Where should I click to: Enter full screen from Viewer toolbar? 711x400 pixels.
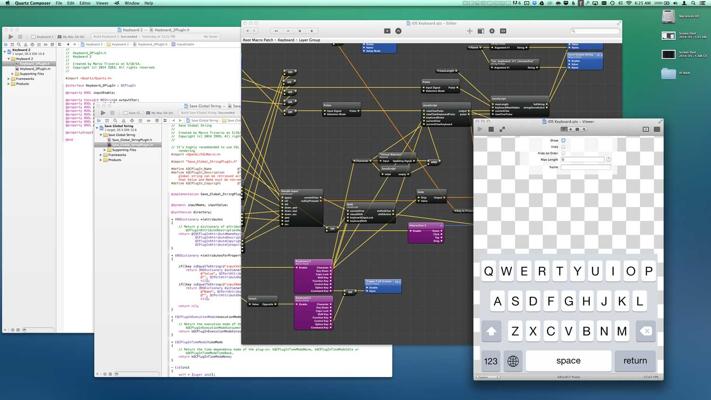(x=502, y=129)
